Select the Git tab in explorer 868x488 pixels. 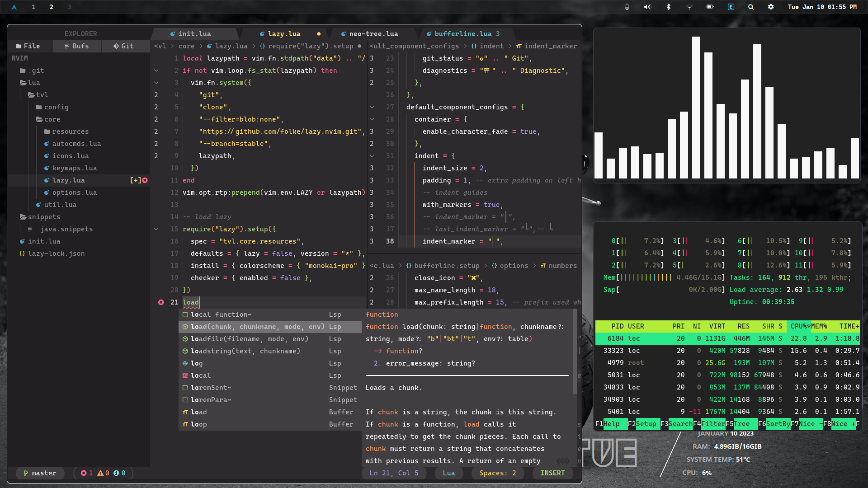(x=125, y=46)
